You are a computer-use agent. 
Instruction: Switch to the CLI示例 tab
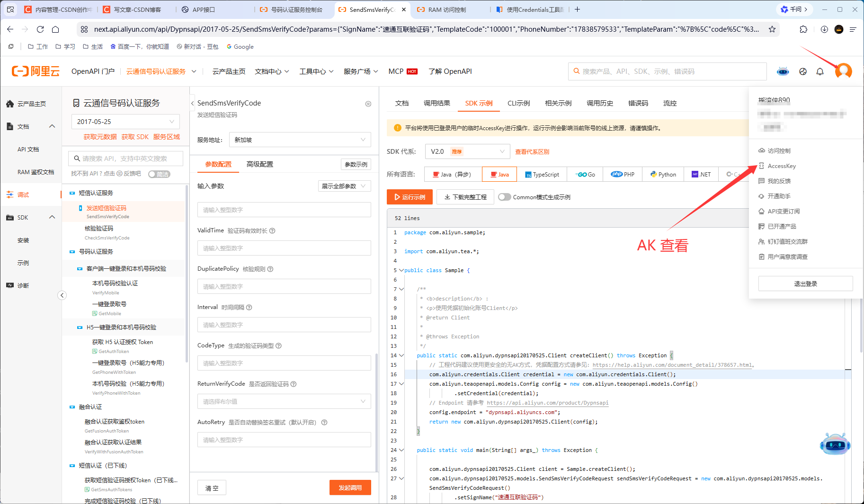click(x=518, y=103)
